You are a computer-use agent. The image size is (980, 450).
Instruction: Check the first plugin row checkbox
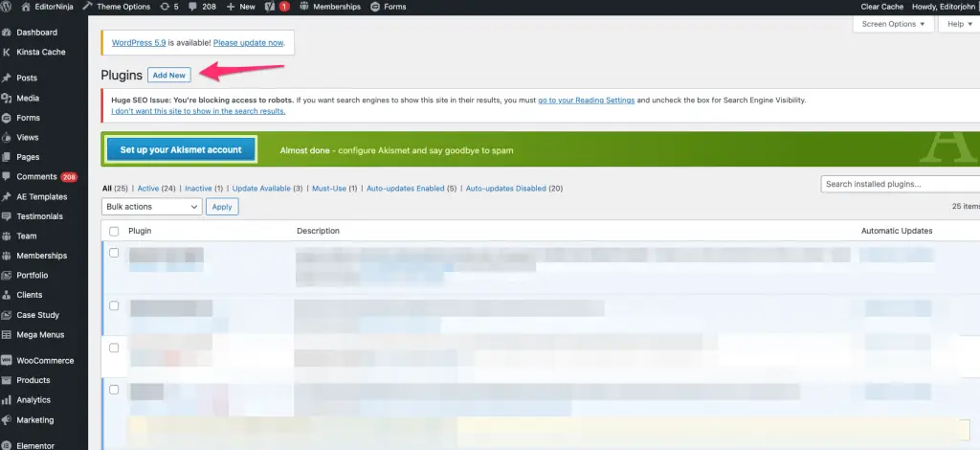pos(114,253)
